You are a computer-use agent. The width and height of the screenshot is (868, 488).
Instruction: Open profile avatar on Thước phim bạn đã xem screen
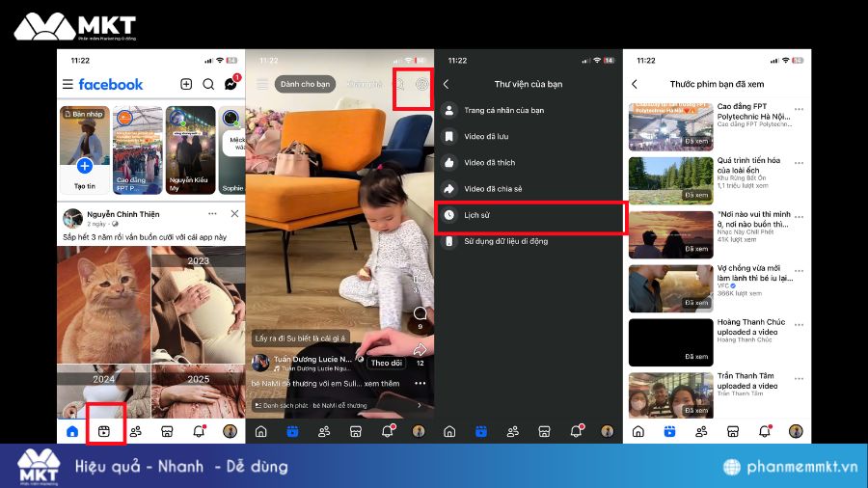point(796,431)
